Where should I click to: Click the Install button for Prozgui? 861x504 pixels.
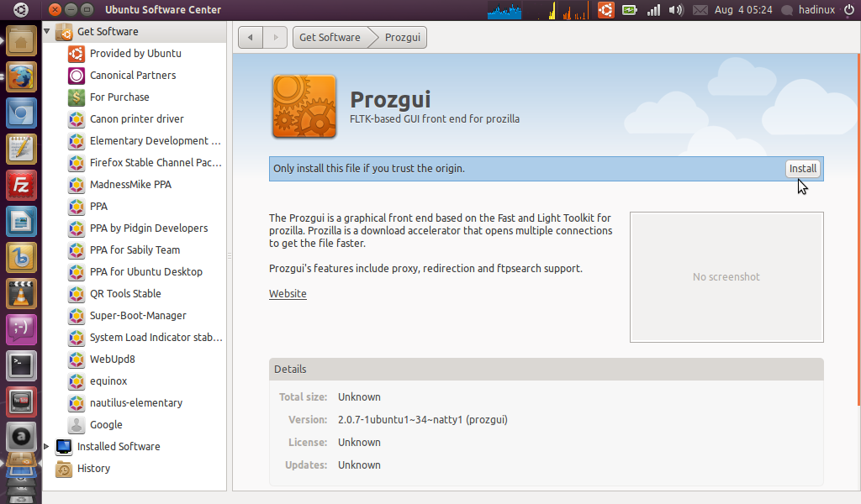pyautogui.click(x=803, y=168)
